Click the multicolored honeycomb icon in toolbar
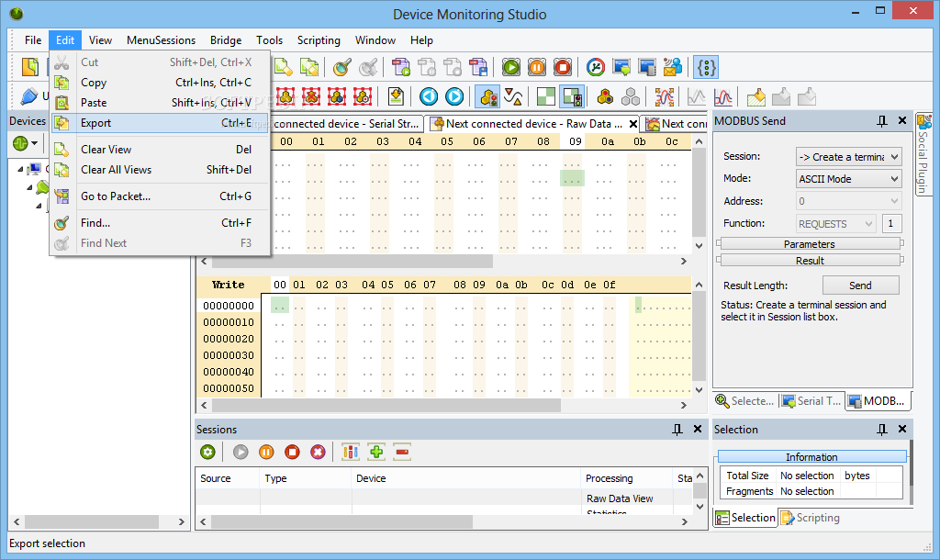This screenshot has width=940, height=560. click(x=606, y=96)
